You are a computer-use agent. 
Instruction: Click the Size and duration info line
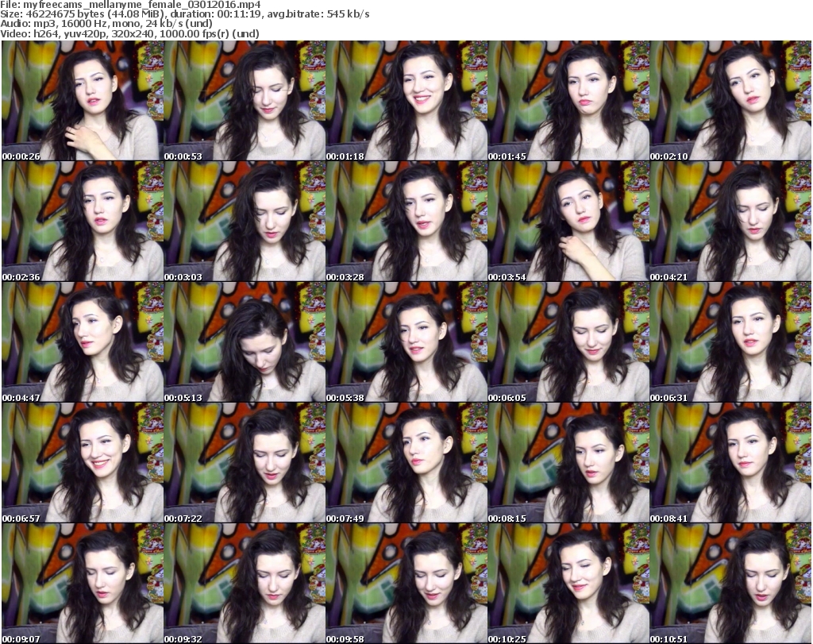(184, 14)
